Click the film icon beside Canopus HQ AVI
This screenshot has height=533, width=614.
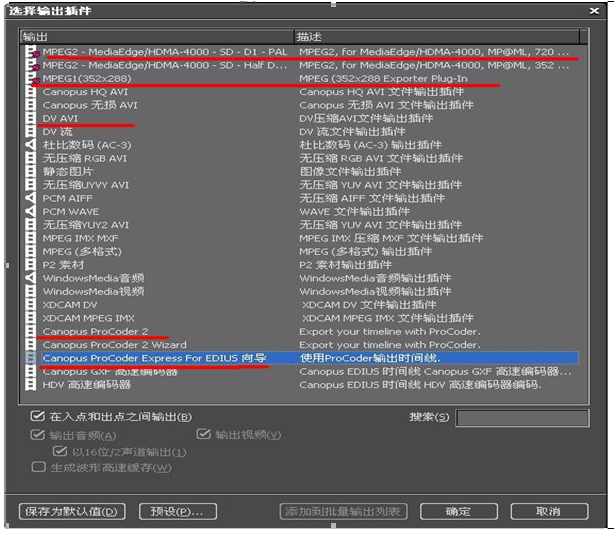[30, 92]
